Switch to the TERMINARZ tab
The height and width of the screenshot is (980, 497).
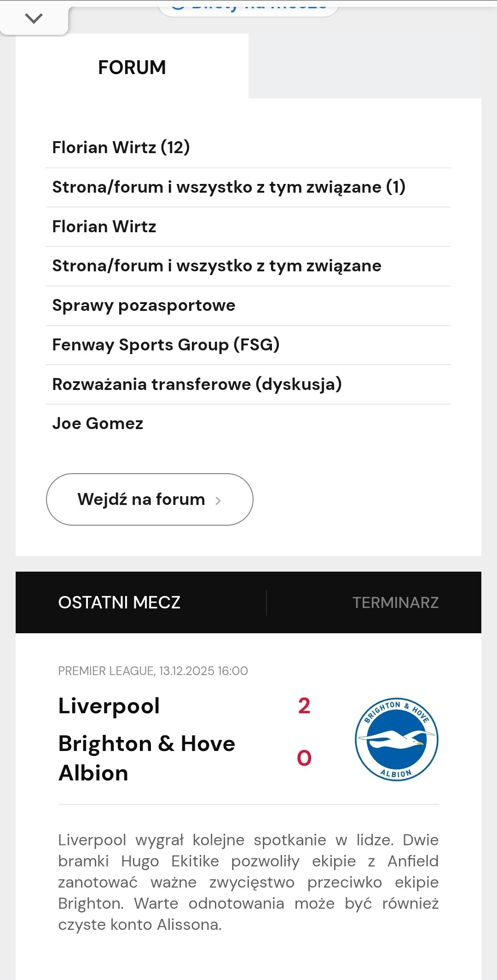tap(395, 602)
